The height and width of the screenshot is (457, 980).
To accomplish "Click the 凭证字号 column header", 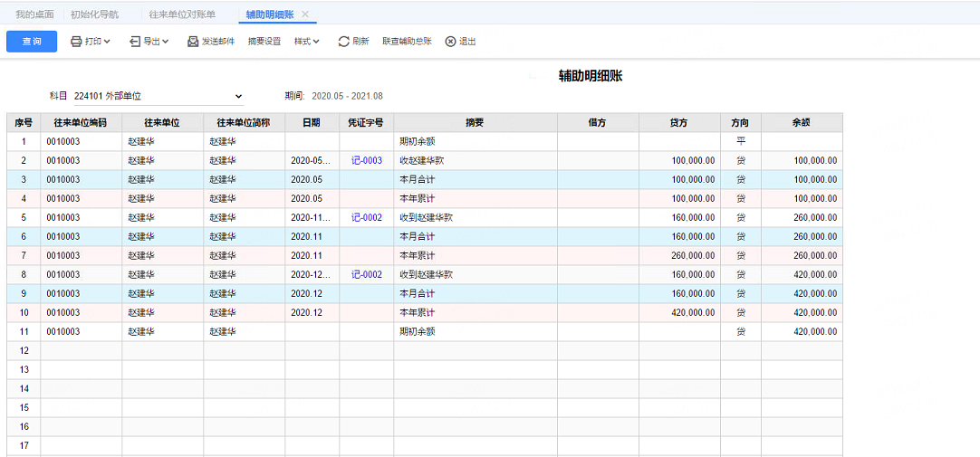I will point(366,123).
